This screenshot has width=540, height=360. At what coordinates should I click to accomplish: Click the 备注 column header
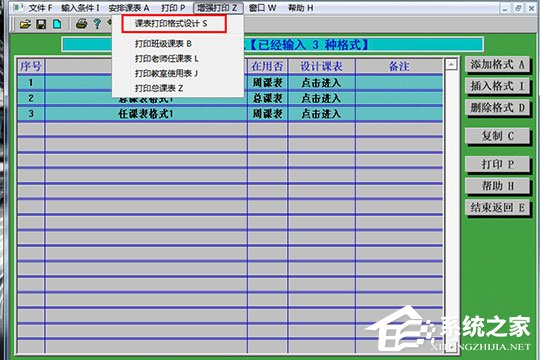(x=399, y=66)
